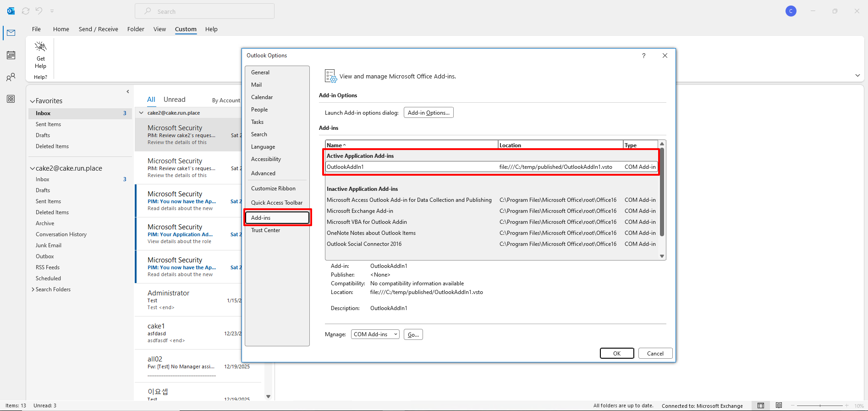Screen dimensions: 868x411
Task: Select Advanced options category
Action: pyautogui.click(x=277, y=173)
